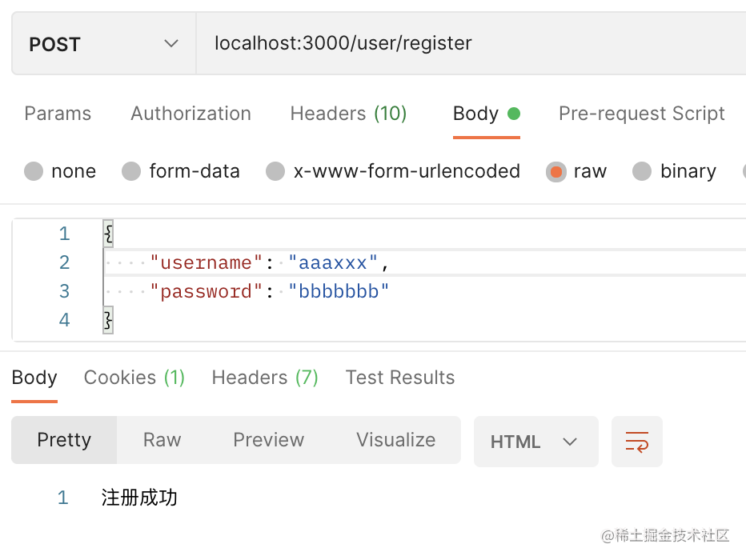746x560 pixels.
Task: Select the none body type radio
Action: click(x=34, y=171)
